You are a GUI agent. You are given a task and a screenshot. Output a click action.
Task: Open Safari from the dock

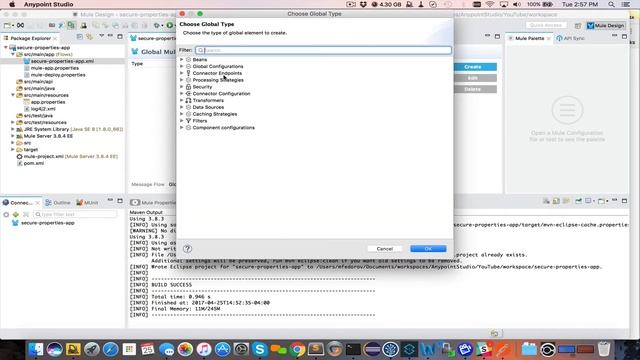[110, 349]
